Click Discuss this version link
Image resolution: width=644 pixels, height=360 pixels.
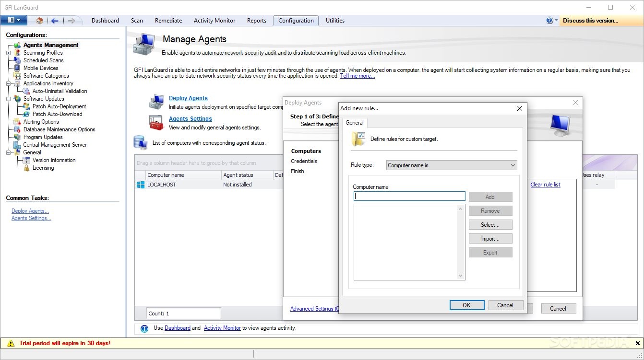click(x=590, y=21)
